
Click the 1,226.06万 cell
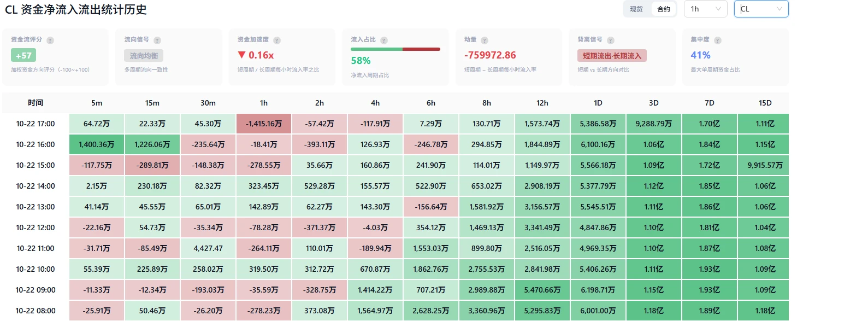coord(152,144)
